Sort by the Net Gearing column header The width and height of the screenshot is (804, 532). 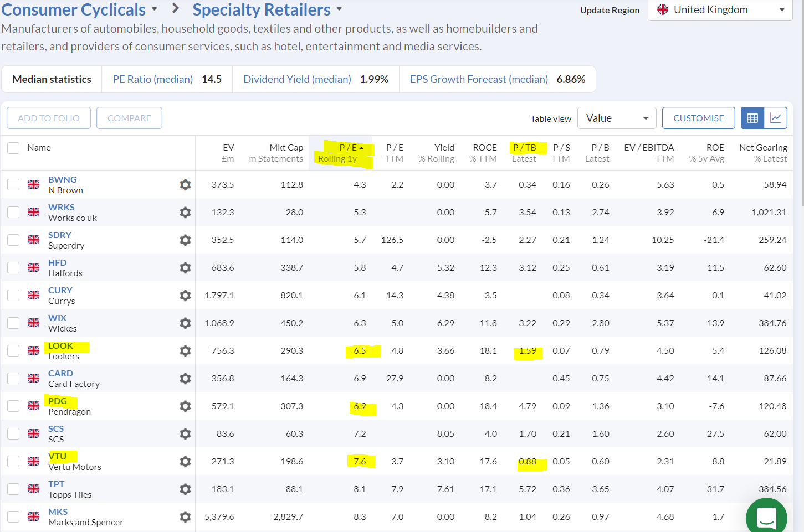[763, 153]
